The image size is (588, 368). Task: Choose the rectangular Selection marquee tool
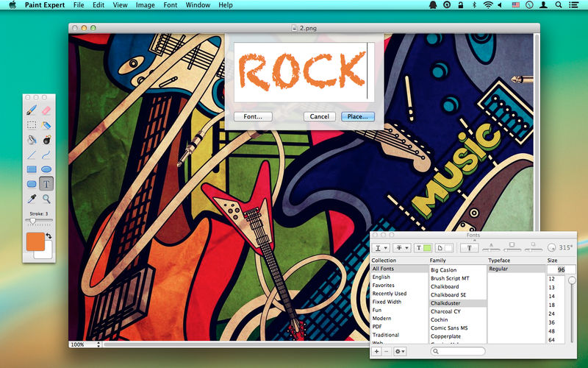[x=32, y=124]
